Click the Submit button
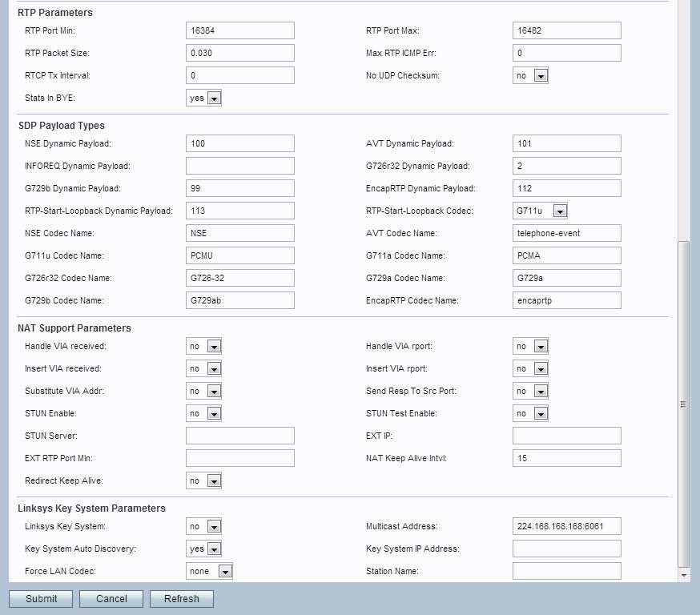The height and width of the screenshot is (615, 700). [41, 598]
